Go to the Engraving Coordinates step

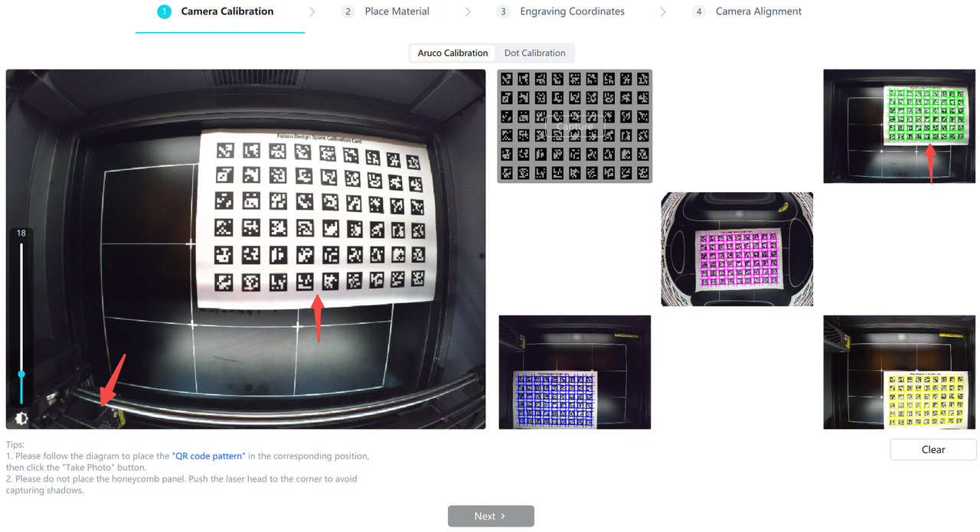pyautogui.click(x=572, y=11)
